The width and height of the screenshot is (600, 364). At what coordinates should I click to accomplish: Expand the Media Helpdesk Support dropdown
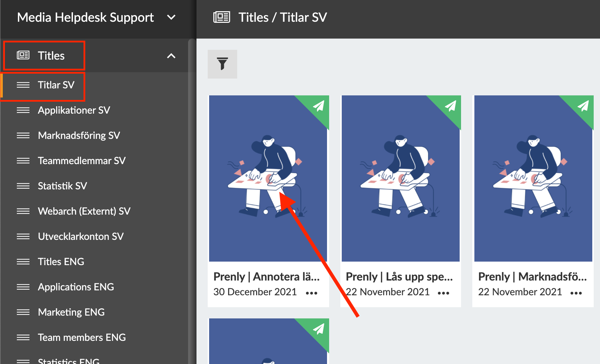(171, 17)
